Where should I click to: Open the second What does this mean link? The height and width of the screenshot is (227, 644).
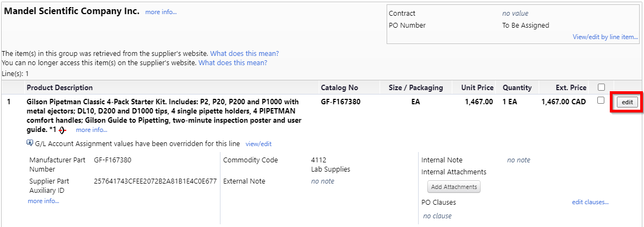(233, 63)
